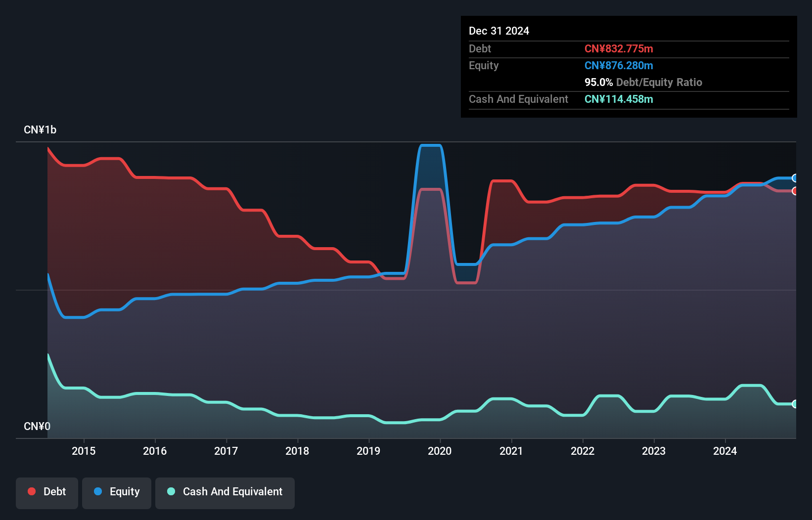This screenshot has height=520, width=812.
Task: Click the CN¥0 y-axis label
Action: pos(37,426)
